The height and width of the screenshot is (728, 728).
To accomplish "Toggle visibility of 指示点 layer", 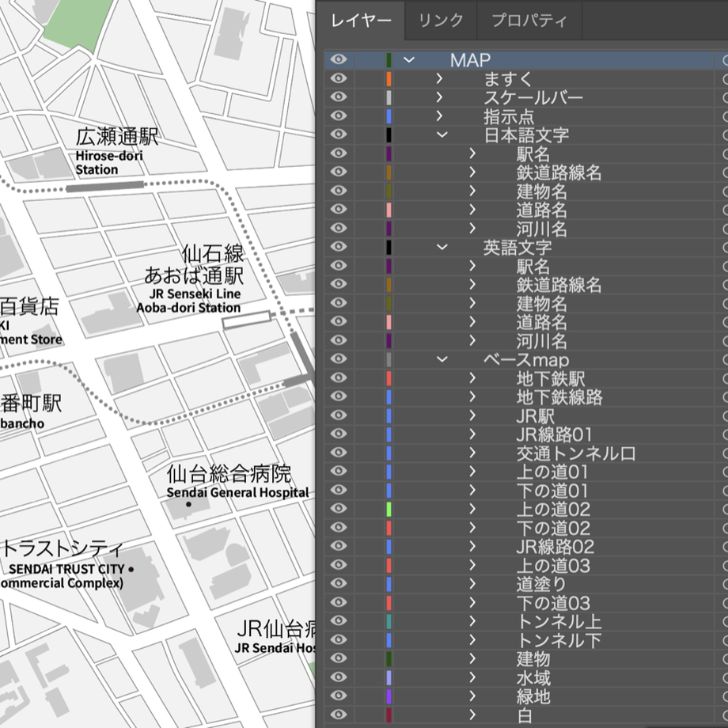I will 339,116.
